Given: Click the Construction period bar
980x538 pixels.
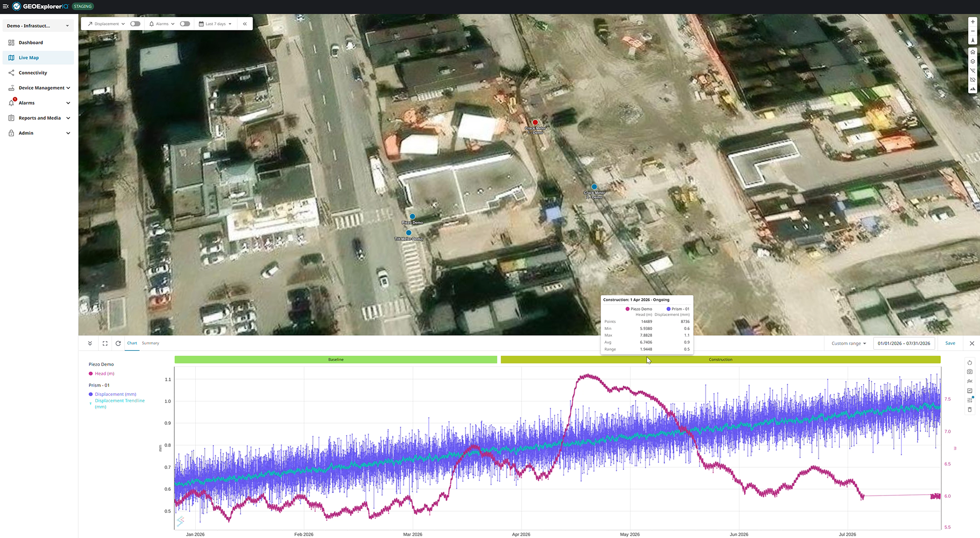Looking at the screenshot, I should pyautogui.click(x=721, y=359).
